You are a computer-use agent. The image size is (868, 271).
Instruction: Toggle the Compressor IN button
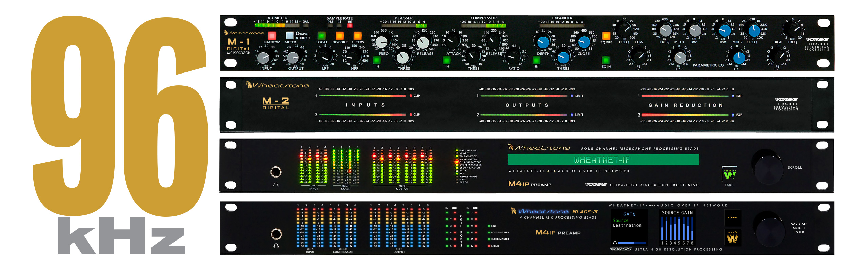click(447, 60)
